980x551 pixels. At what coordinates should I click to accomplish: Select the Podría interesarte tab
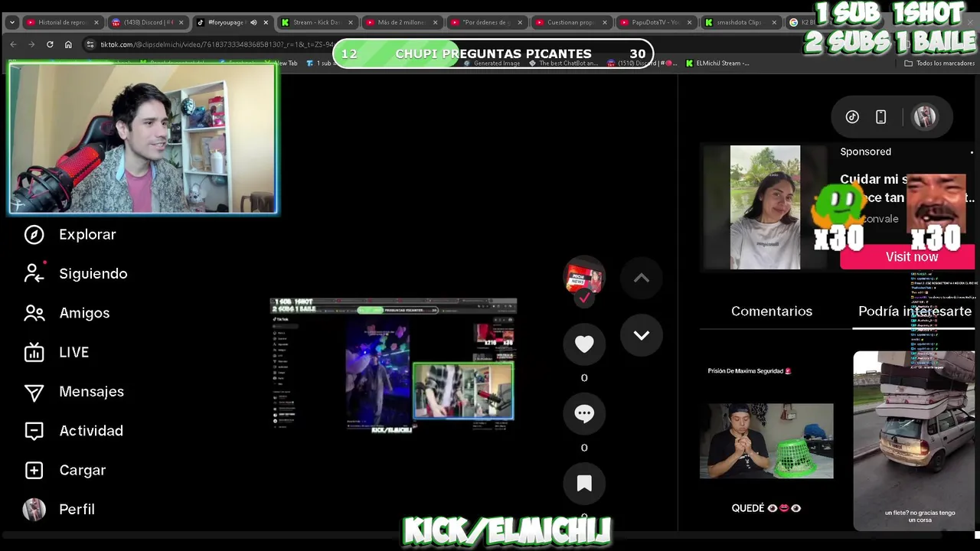pos(915,311)
